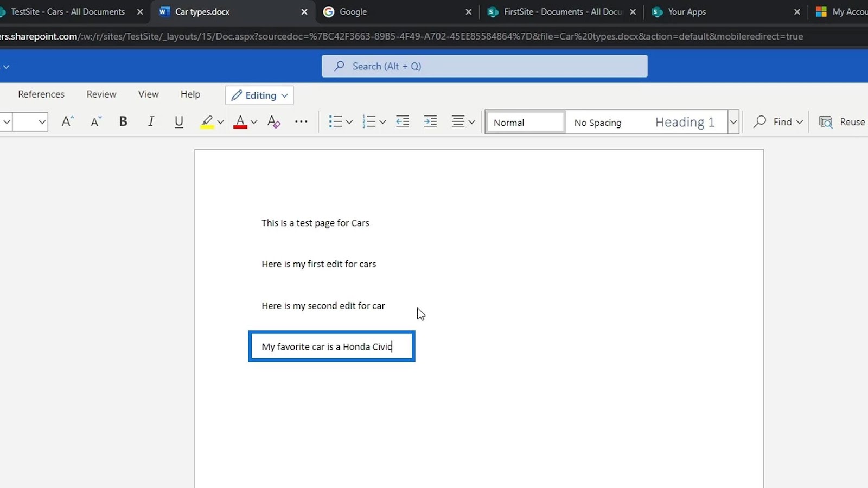Open more font options ellipsis
Screen dimensions: 868x488
[301, 122]
